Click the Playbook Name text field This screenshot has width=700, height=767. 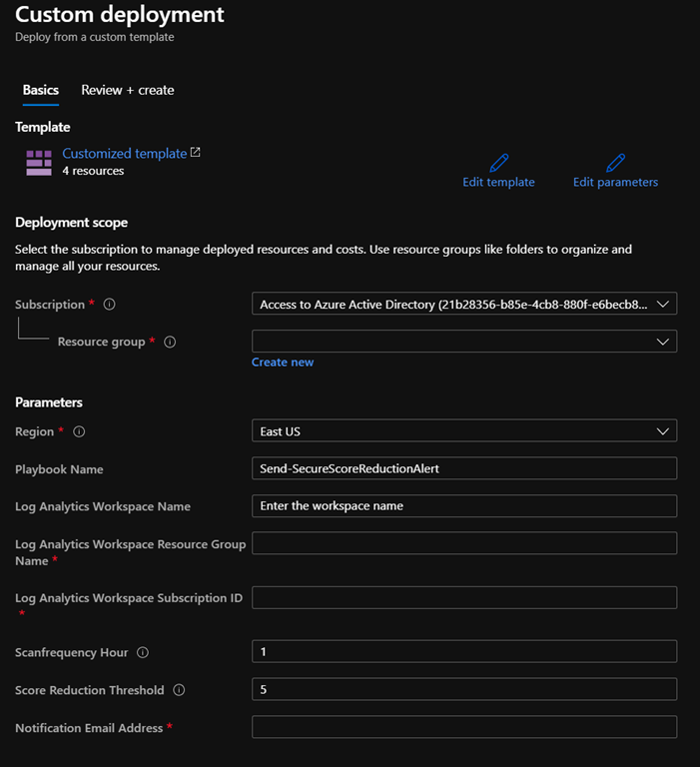(464, 468)
